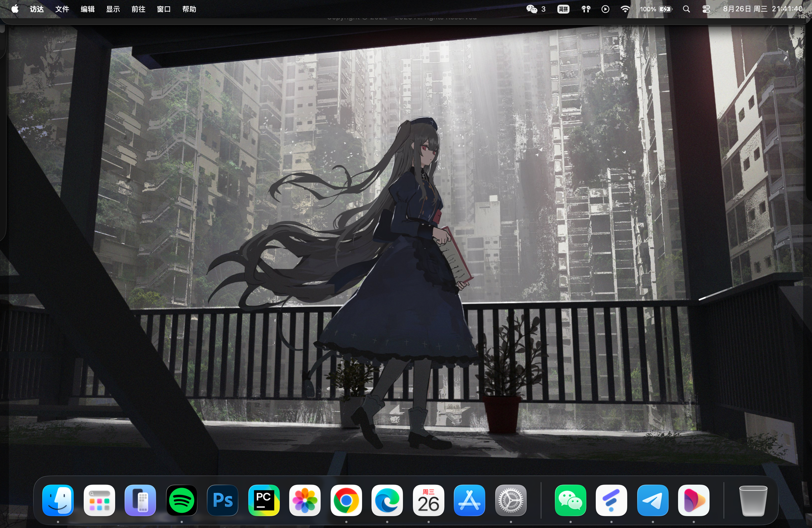Launch the iPhone Mirroring app in the Dock
812x528 pixels.
pos(140,500)
